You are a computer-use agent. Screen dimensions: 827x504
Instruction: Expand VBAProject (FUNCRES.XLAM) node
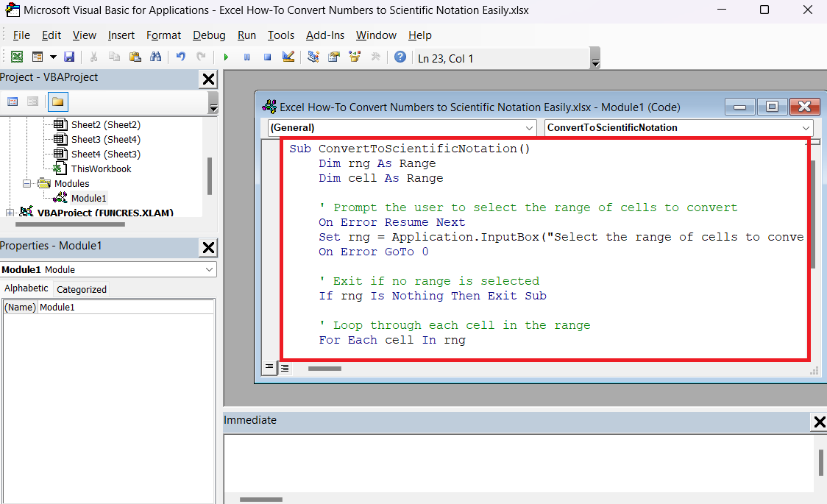pyautogui.click(x=10, y=213)
